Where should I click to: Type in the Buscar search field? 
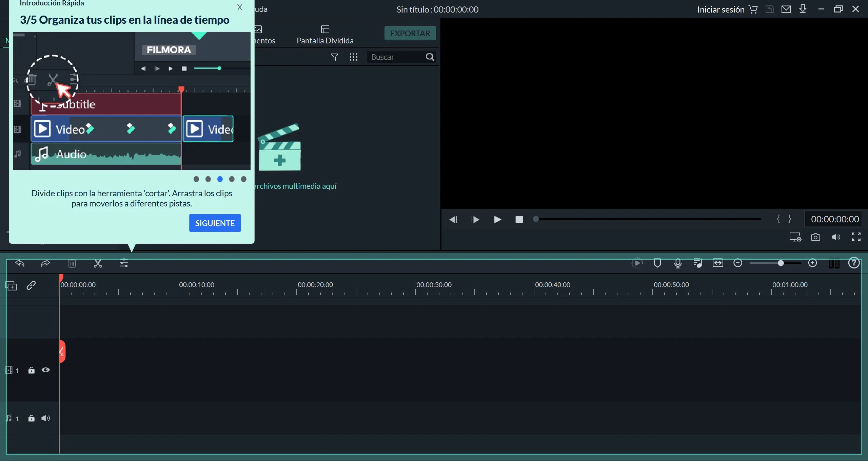pos(393,57)
